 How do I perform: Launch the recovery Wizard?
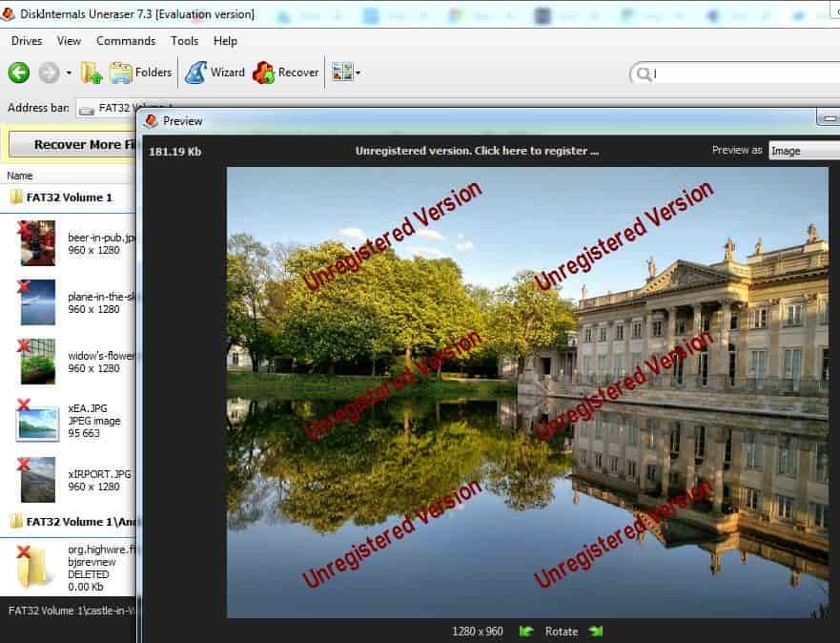pyautogui.click(x=215, y=73)
